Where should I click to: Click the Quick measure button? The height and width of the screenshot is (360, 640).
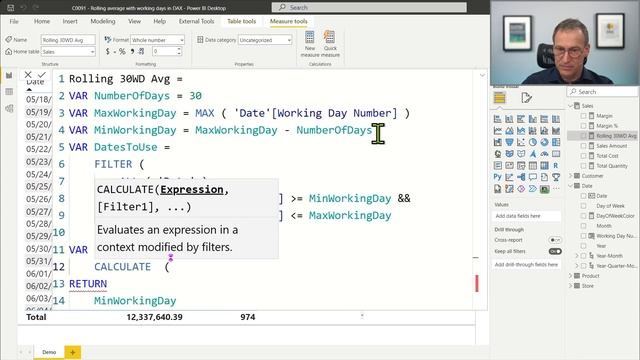click(330, 44)
